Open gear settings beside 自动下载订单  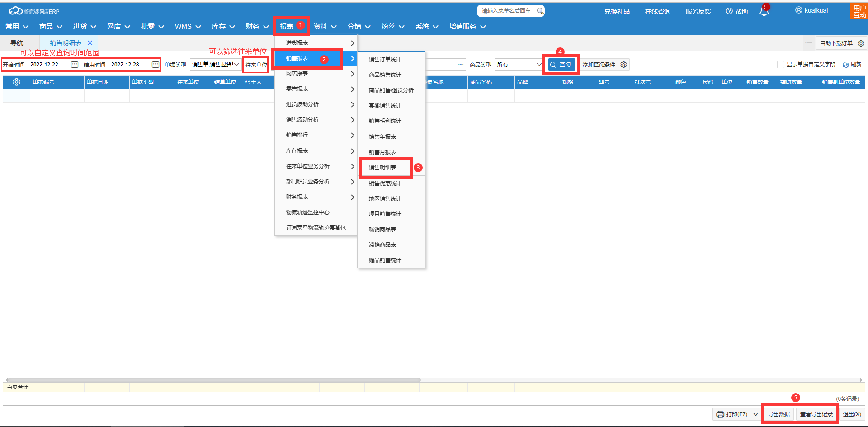pyautogui.click(x=861, y=43)
